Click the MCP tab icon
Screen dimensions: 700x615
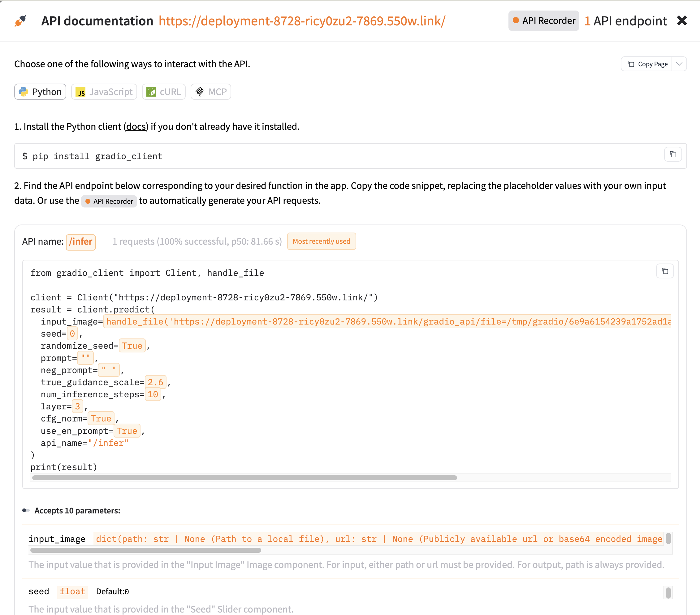click(x=200, y=92)
